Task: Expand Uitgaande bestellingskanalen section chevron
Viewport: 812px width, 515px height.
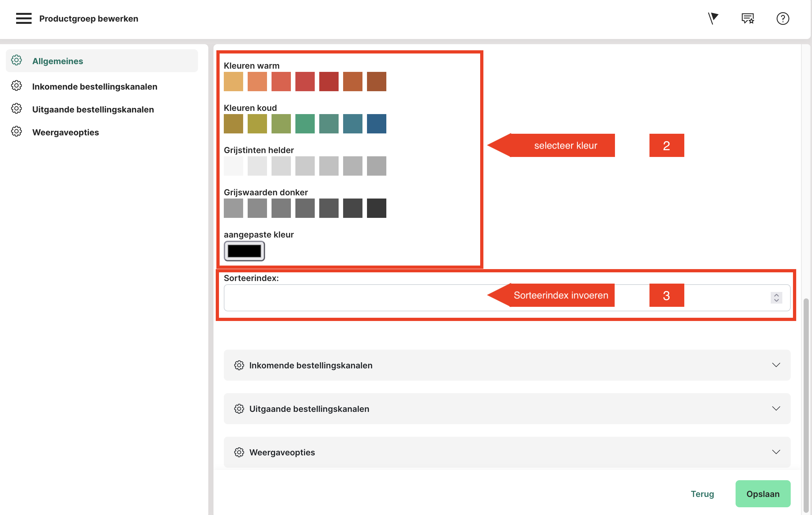Action: [776, 409]
